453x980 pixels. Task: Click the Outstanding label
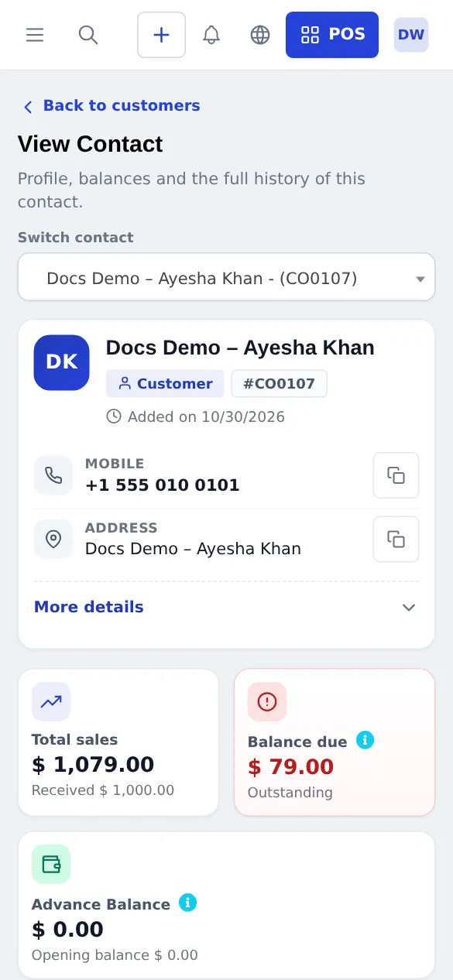click(x=290, y=793)
